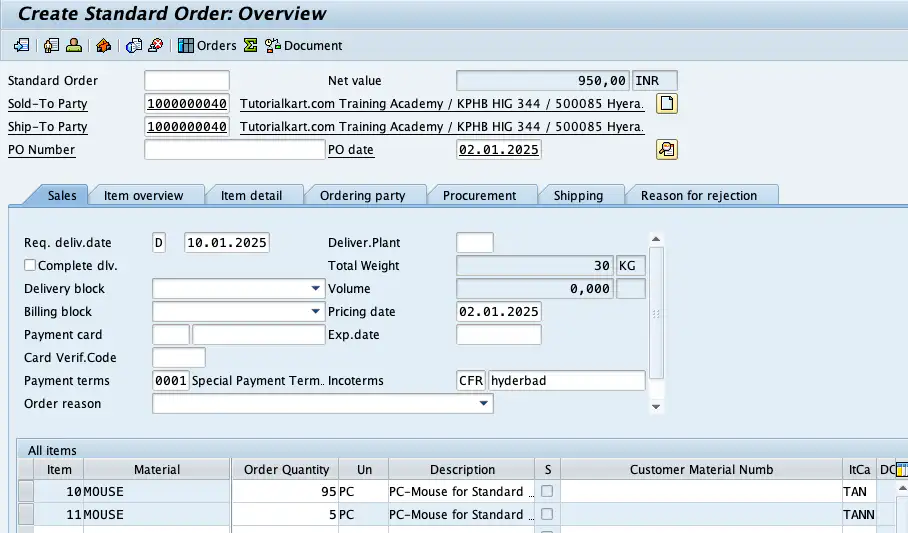Image resolution: width=908 pixels, height=533 pixels.
Task: Switch to the Item overview tab
Action: coord(144,195)
